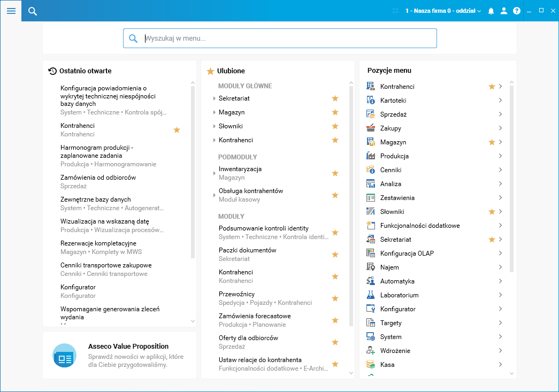Toggle star for Obsługa kontrahentów favorite

point(335,195)
